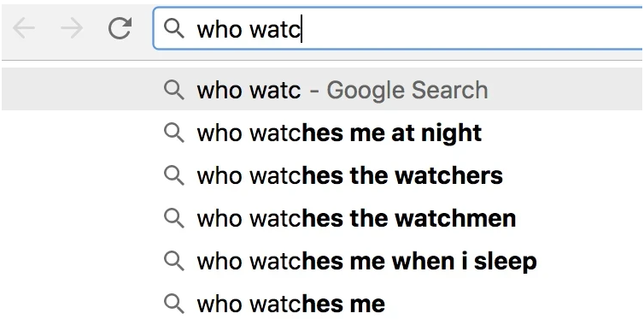Click the search icon beside the last suggestion 'who watches me'
644x331 pixels.
pos(173,304)
